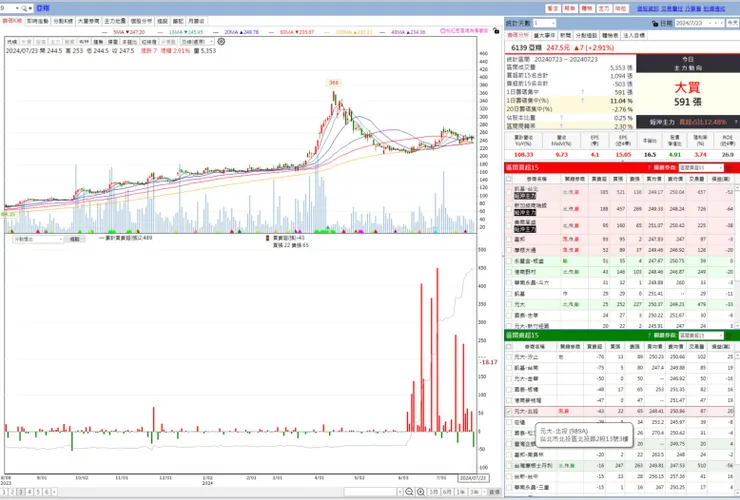Open help icon beside 區間周轉率

[561, 126]
